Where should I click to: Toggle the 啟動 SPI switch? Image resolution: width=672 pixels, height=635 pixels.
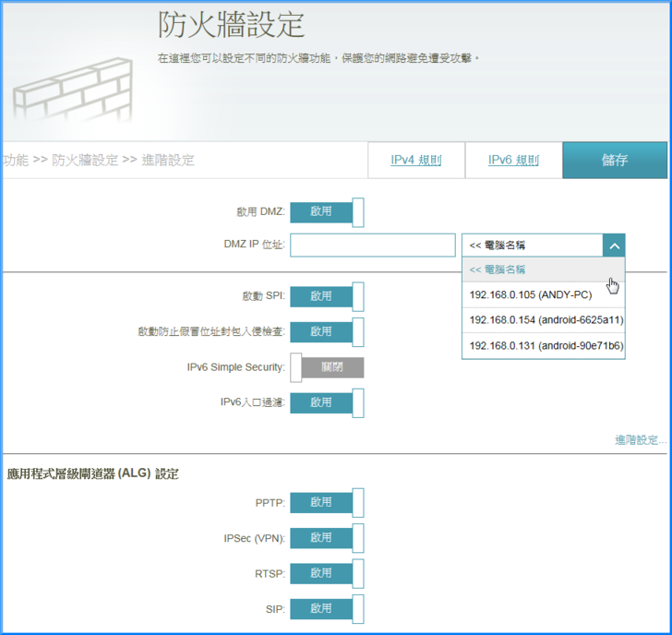click(327, 296)
